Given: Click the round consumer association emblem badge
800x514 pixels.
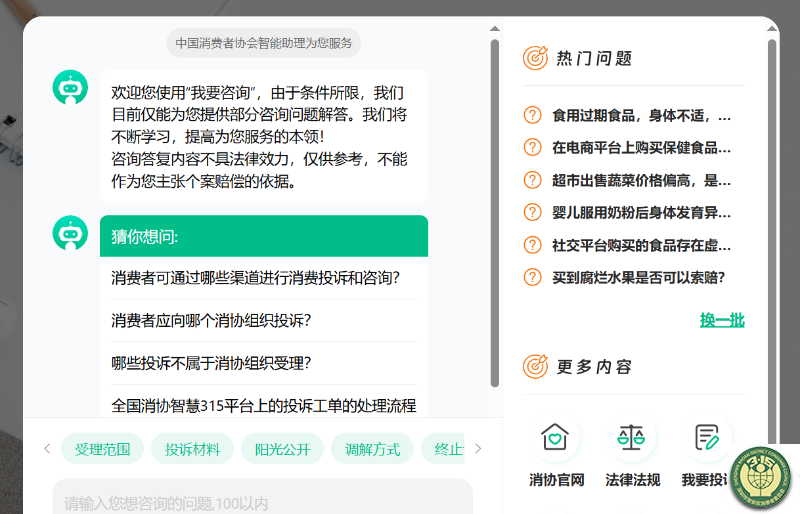Looking at the screenshot, I should [761, 475].
